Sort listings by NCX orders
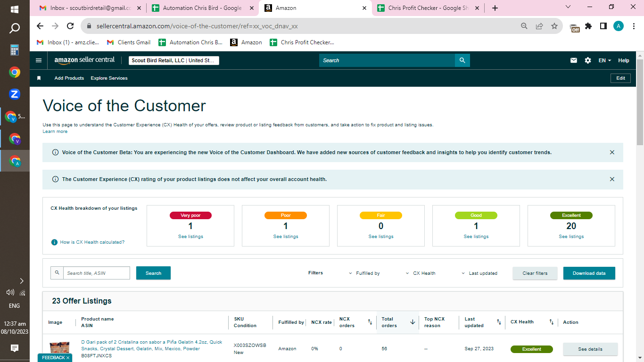 370,322
